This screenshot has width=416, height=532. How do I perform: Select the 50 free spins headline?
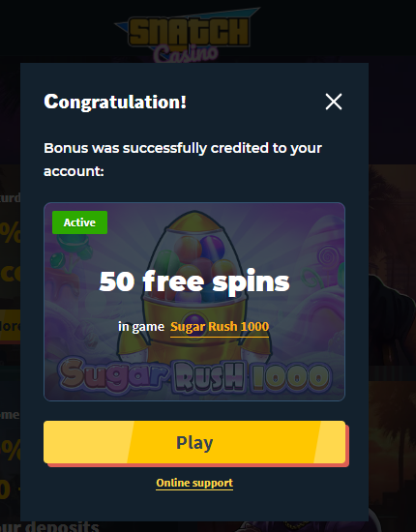click(x=194, y=281)
